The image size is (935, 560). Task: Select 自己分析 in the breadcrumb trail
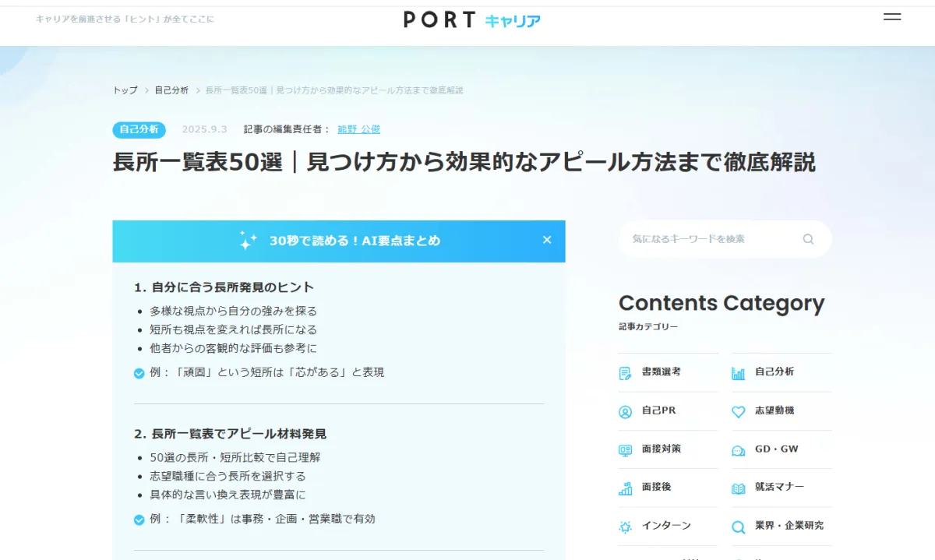tap(171, 90)
